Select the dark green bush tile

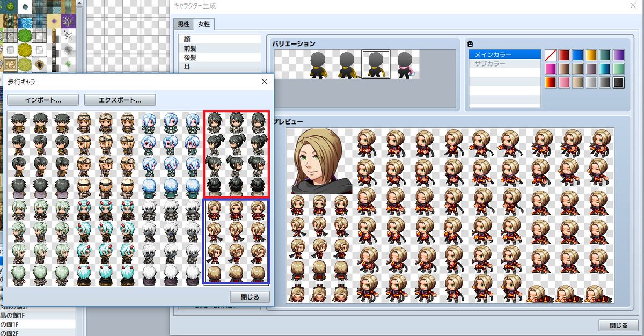click(x=25, y=36)
